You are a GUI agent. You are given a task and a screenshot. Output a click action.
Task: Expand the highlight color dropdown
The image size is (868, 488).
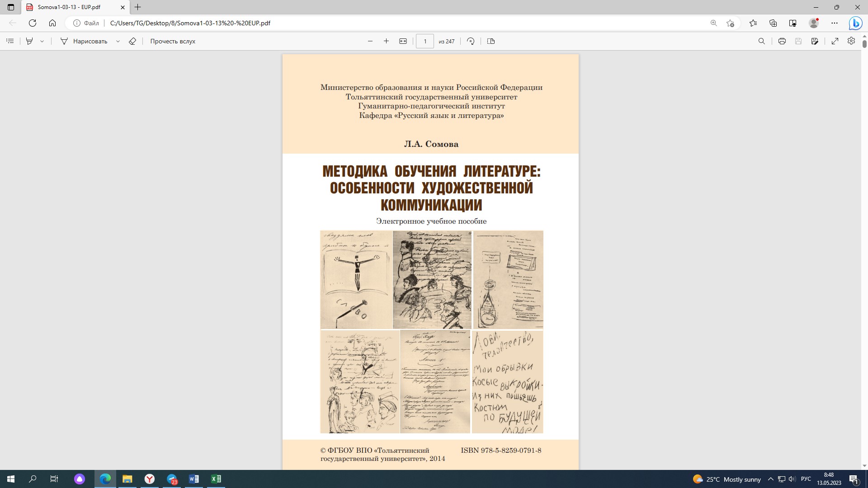pos(42,41)
